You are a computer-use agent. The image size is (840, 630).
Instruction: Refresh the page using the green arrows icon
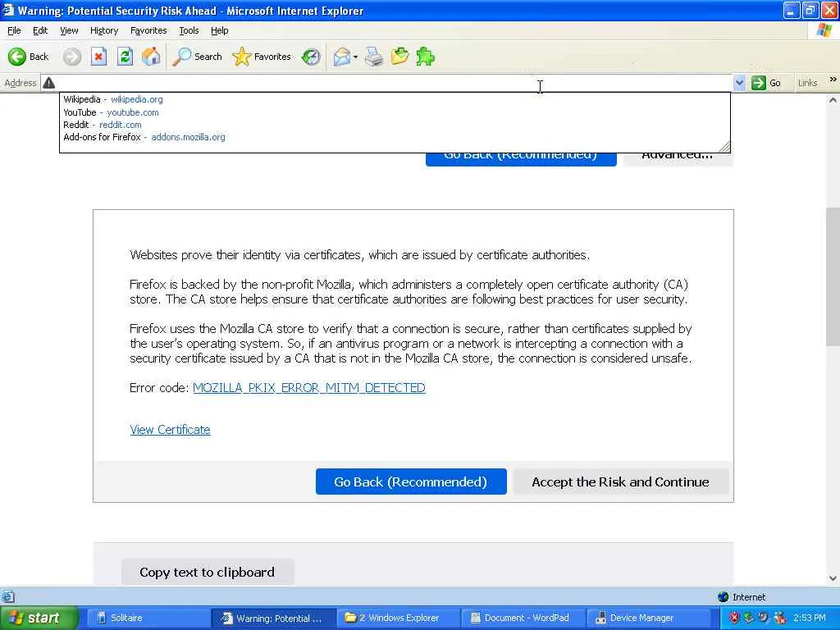(125, 57)
